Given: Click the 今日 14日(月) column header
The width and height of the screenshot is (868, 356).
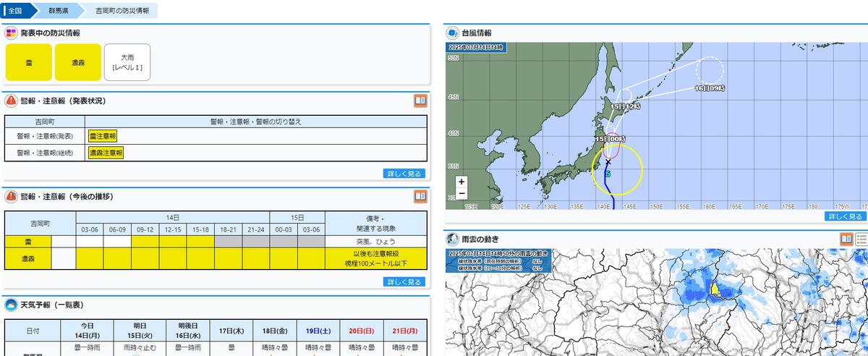Looking at the screenshot, I should [87, 330].
